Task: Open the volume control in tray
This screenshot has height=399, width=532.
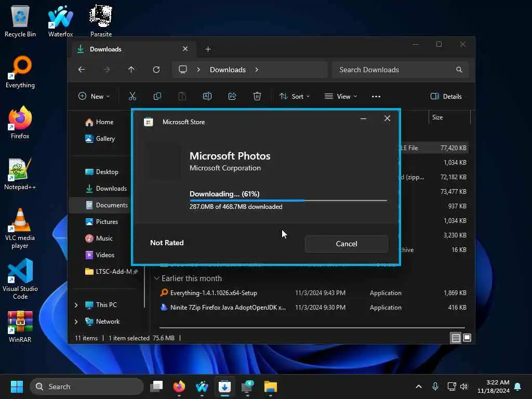Action: [464, 387]
